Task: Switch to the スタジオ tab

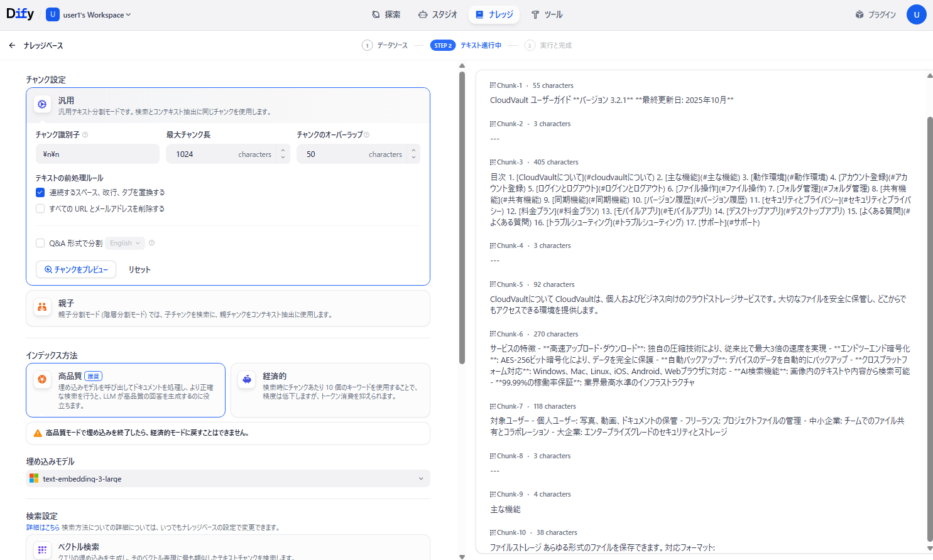Action: 438,14
